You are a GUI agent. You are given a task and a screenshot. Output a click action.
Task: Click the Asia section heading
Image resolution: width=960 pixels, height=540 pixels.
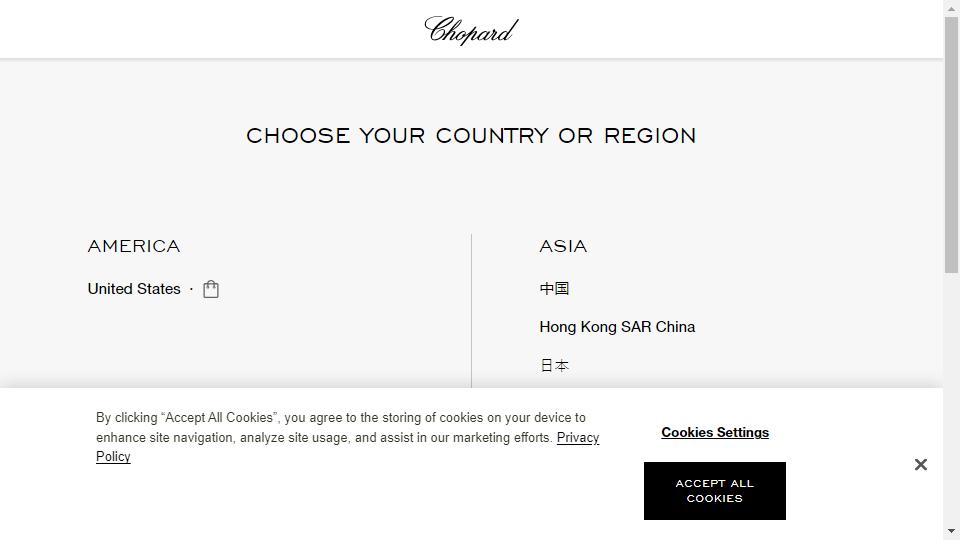pyautogui.click(x=563, y=246)
